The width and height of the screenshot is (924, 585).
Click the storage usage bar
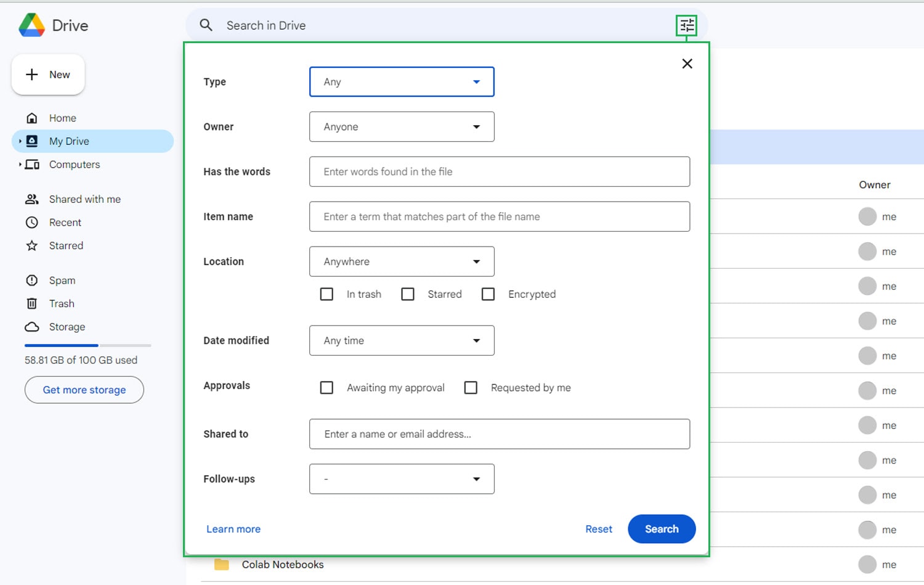[86, 345]
